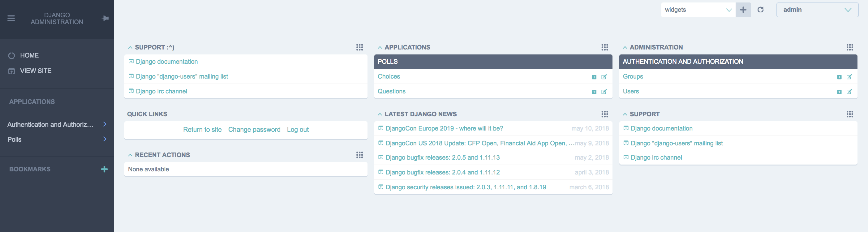Add a new Choice with plus icon

594,77
